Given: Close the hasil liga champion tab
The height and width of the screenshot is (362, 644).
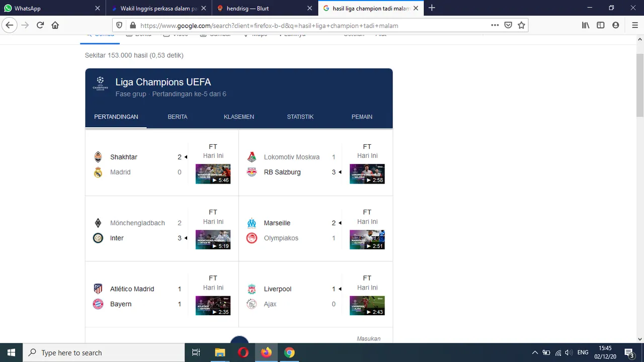Looking at the screenshot, I should coord(416,8).
